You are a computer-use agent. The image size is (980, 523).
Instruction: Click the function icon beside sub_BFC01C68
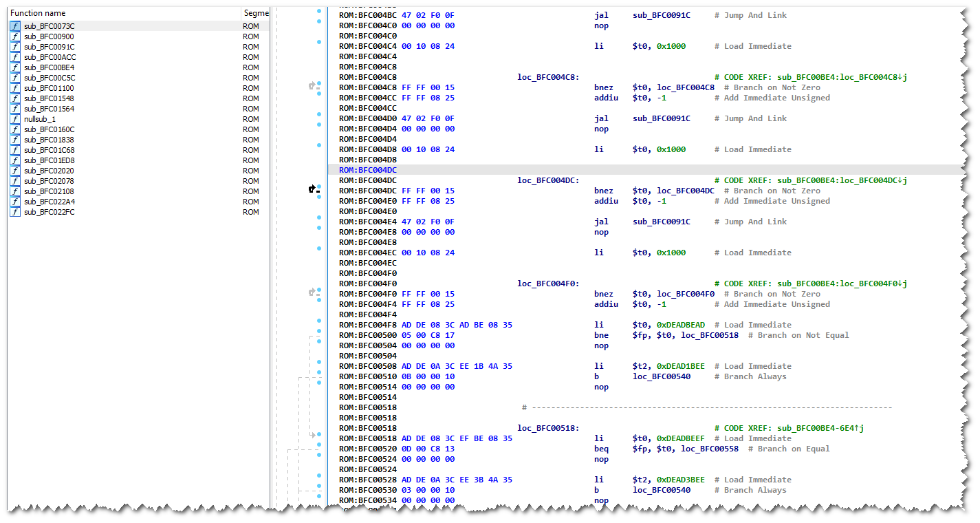click(x=14, y=150)
